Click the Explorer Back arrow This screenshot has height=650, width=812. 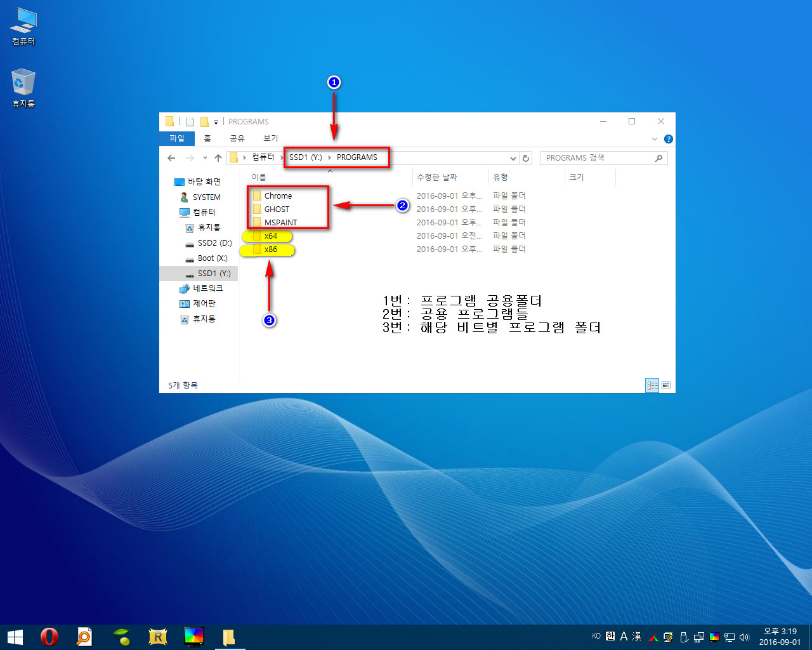[x=171, y=158]
